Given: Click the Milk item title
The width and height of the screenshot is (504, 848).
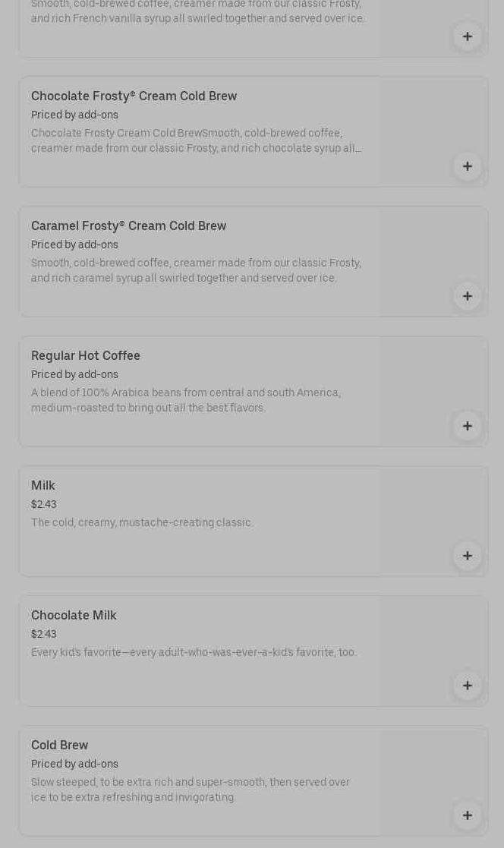Looking at the screenshot, I should (43, 486).
